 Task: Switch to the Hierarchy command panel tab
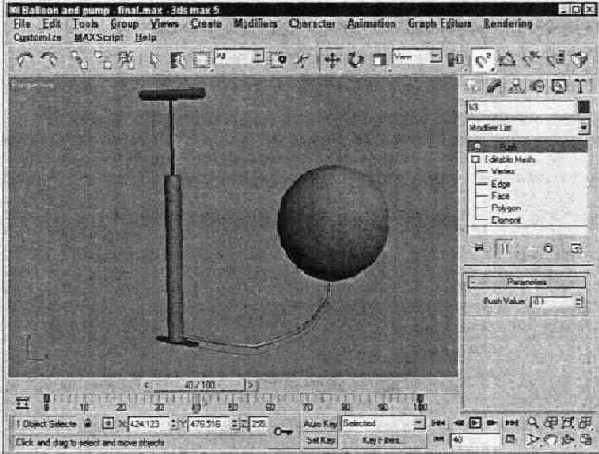tap(516, 86)
